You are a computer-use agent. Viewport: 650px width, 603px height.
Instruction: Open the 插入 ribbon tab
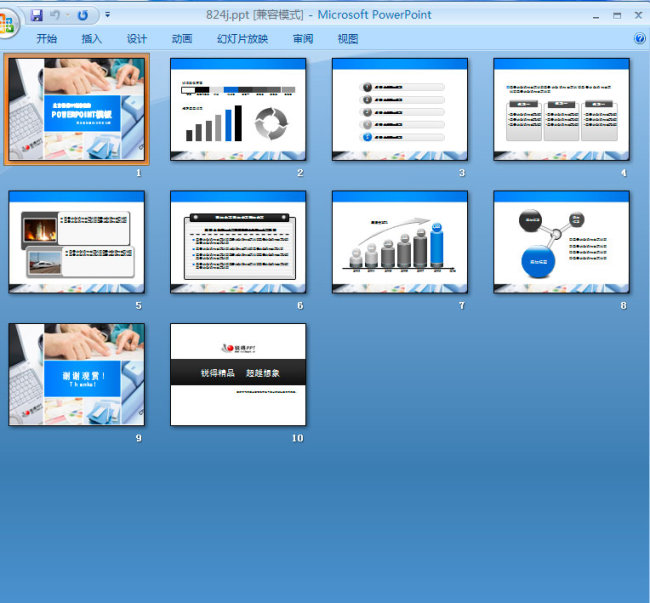tap(92, 39)
